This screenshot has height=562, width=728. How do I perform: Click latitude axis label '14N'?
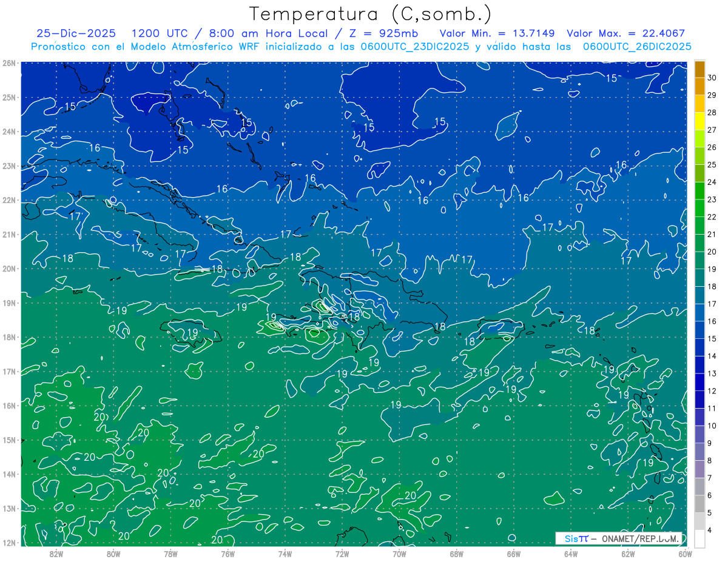click(8, 474)
